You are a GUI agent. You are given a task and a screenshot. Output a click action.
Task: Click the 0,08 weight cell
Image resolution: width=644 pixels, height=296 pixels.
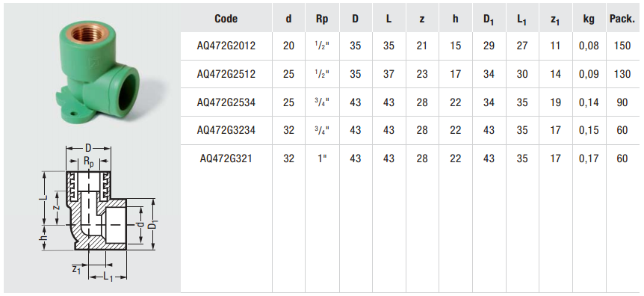pos(589,46)
